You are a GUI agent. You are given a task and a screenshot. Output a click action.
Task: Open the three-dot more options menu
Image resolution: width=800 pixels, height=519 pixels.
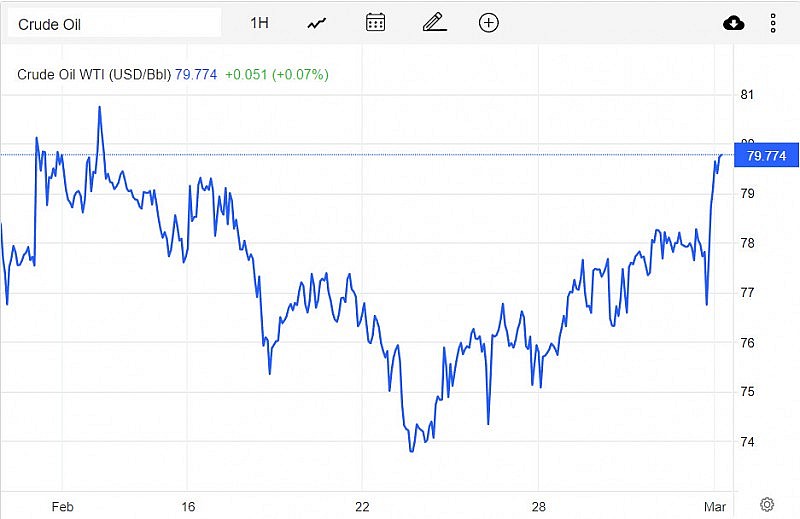point(773,23)
